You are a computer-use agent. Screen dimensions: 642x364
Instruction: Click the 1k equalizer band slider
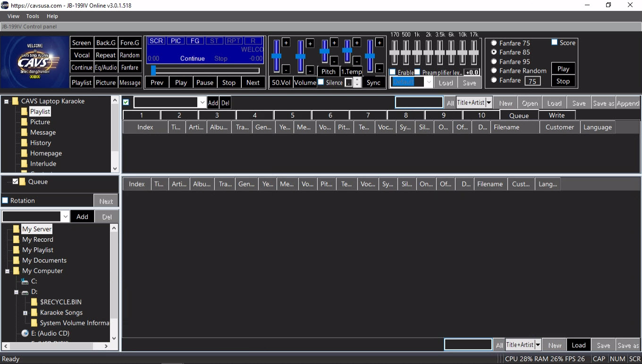(417, 53)
